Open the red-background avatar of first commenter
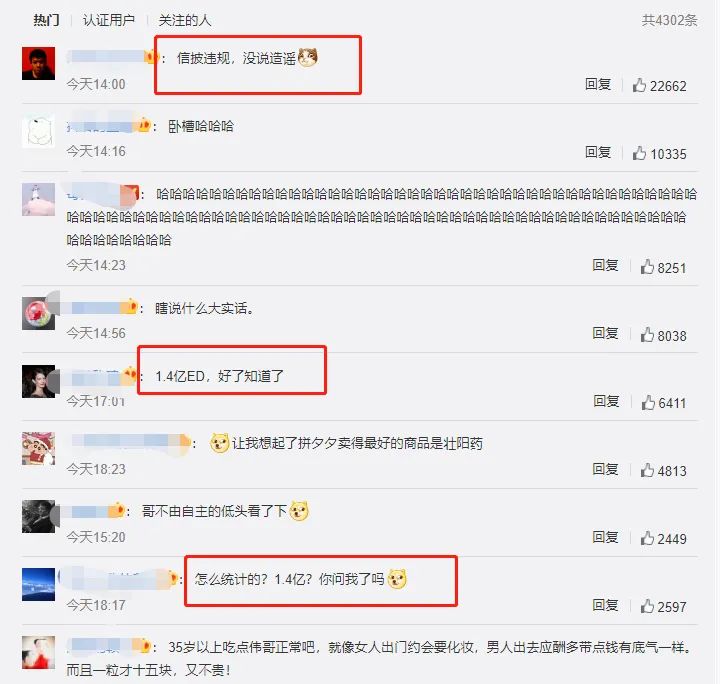The height and width of the screenshot is (684, 720). (x=39, y=63)
